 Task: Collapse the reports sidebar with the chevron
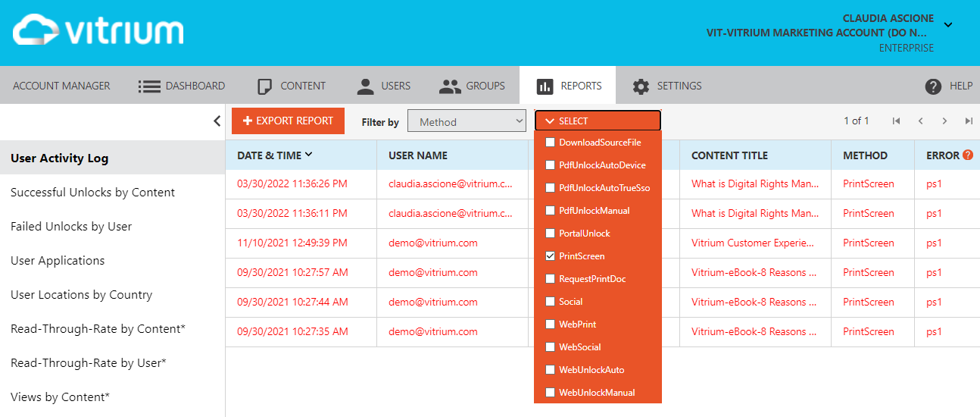point(217,121)
